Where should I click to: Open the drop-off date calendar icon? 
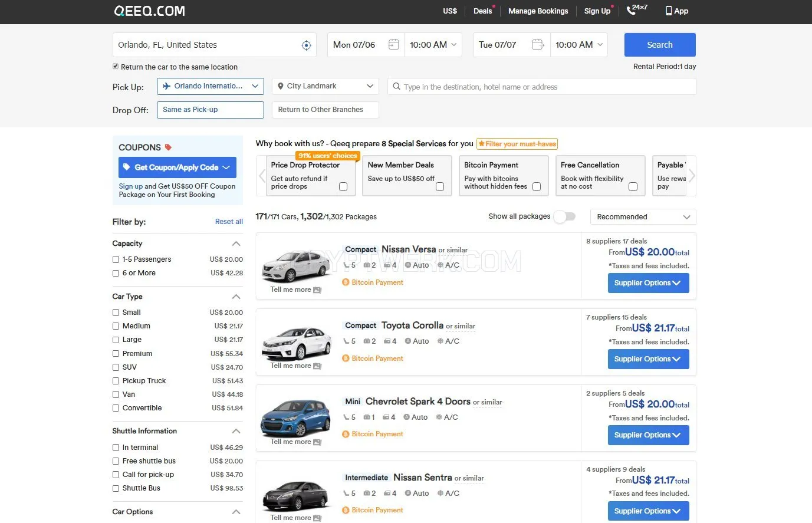point(537,45)
